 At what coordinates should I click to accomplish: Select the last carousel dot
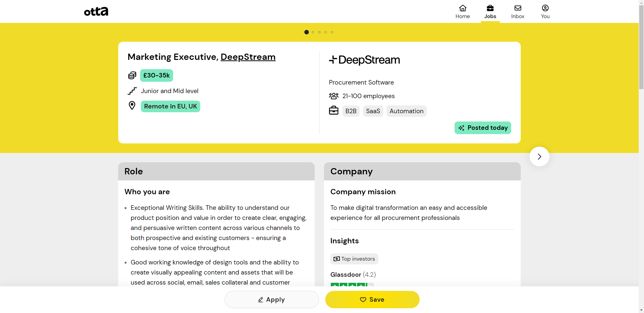[x=332, y=32]
